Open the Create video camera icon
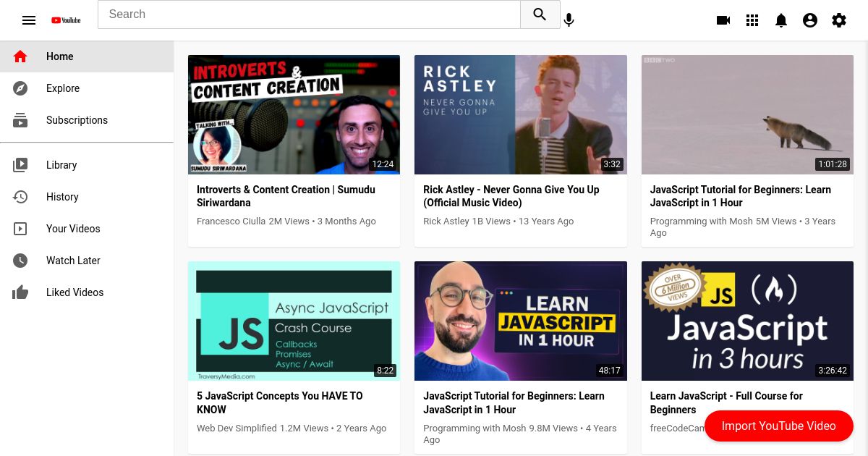 point(723,20)
